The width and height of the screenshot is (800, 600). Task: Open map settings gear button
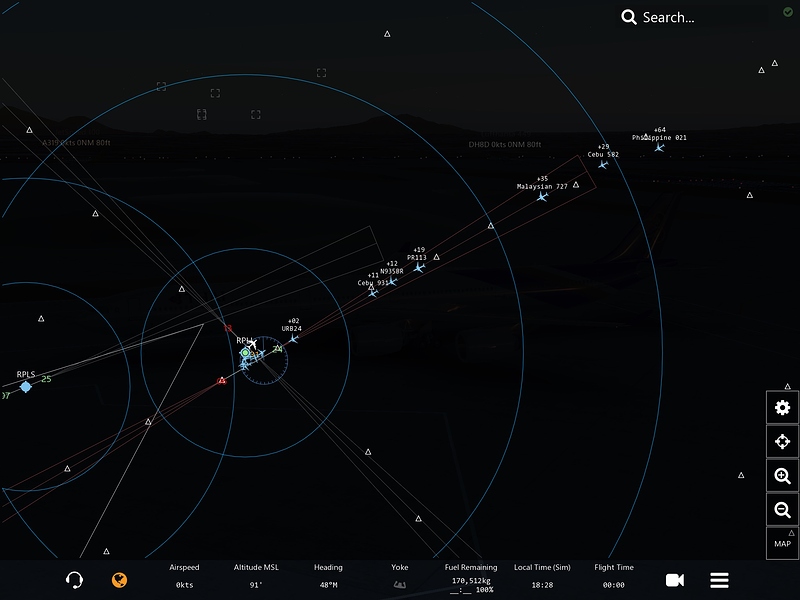click(x=782, y=407)
